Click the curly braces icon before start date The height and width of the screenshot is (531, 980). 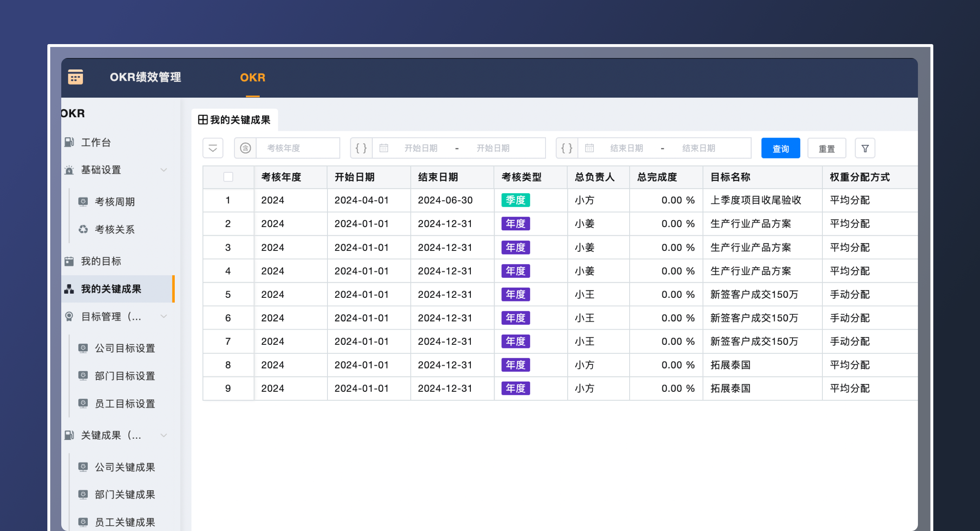coord(361,148)
